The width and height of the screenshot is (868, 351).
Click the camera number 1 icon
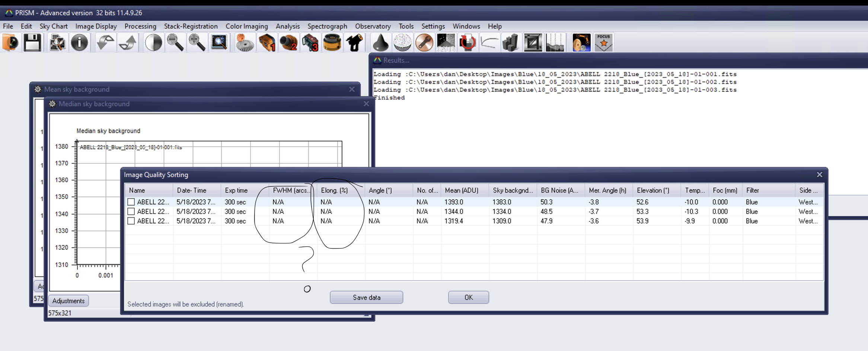(267, 43)
